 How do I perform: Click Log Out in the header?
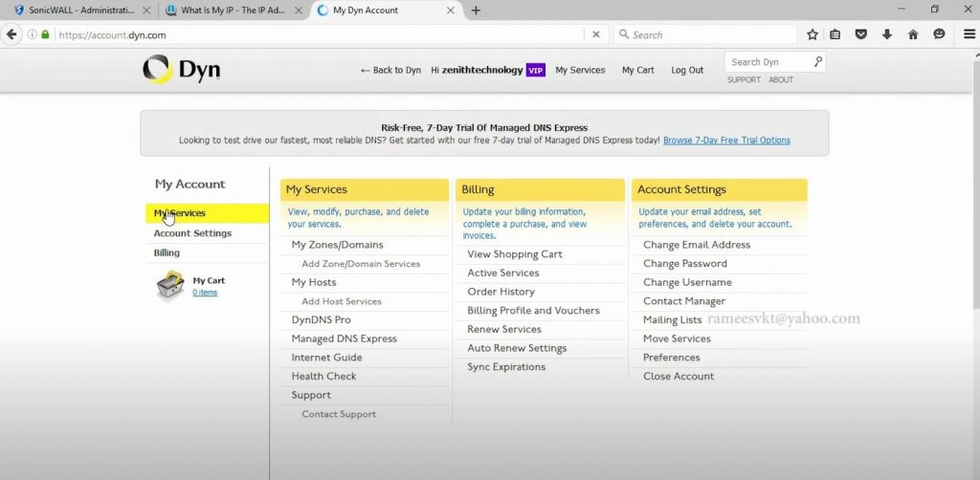pyautogui.click(x=687, y=70)
